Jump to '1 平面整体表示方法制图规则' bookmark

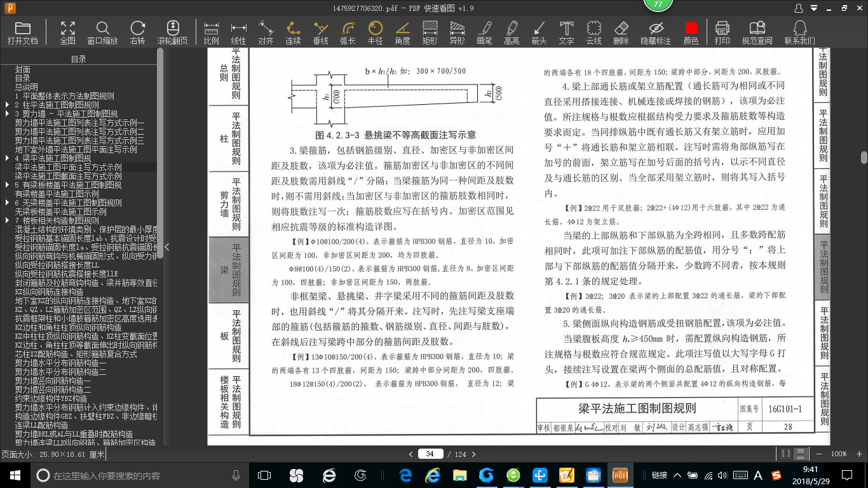[64, 96]
